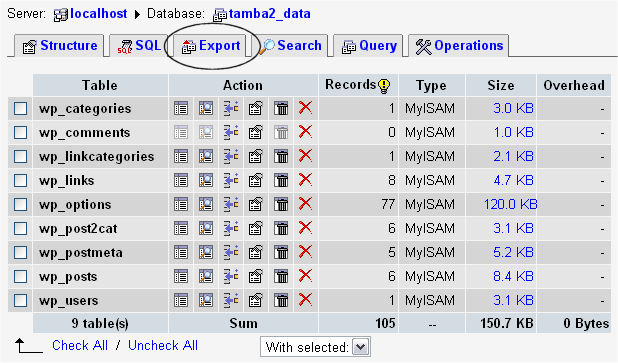Click the Records warning lightbulb icon

click(384, 86)
